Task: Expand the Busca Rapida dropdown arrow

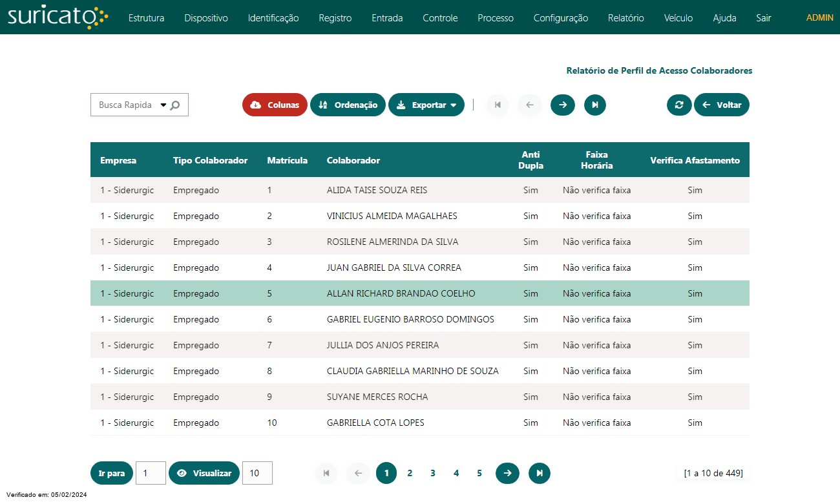Action: coord(163,105)
